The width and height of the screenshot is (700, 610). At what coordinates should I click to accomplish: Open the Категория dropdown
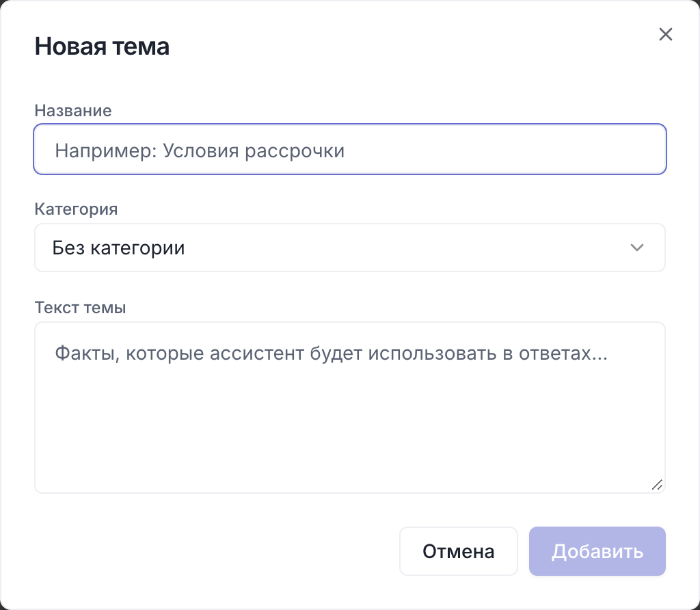click(350, 248)
